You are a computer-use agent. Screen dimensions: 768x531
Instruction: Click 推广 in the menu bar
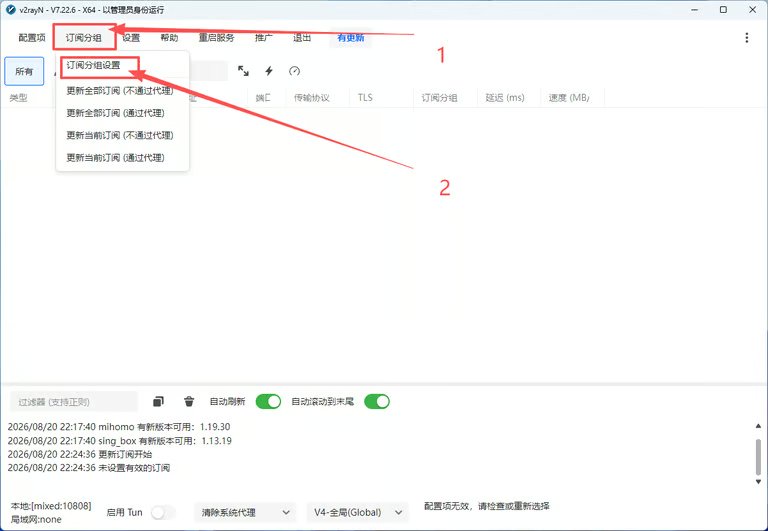[x=264, y=38]
